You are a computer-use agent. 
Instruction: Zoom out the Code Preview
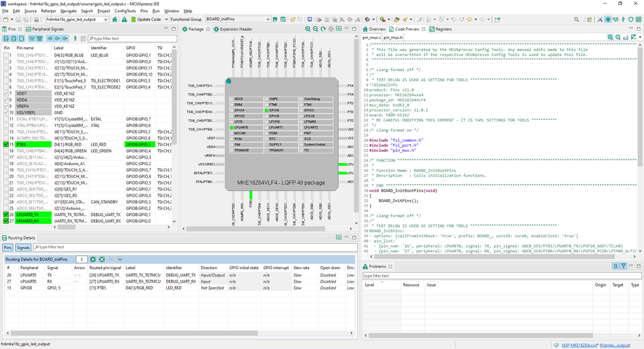pos(618,37)
